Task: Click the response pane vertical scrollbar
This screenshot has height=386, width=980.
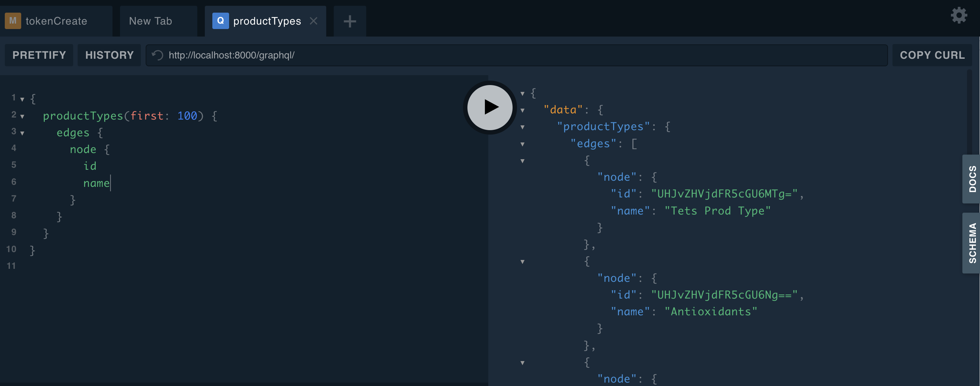Action: (x=969, y=114)
